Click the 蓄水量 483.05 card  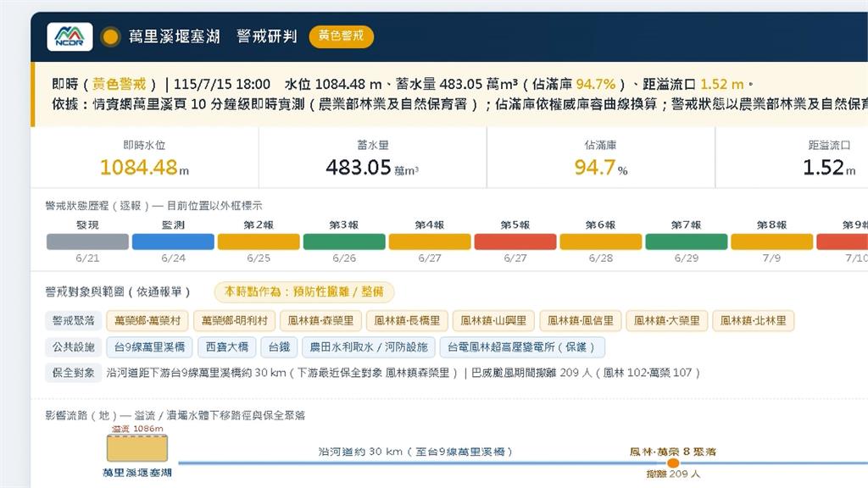[373, 158]
